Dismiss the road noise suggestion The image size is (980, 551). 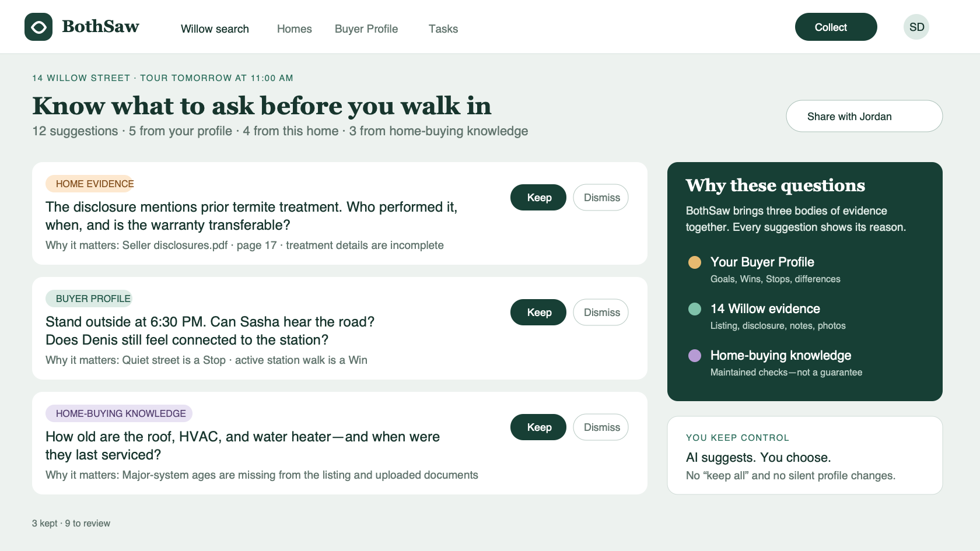[601, 313]
